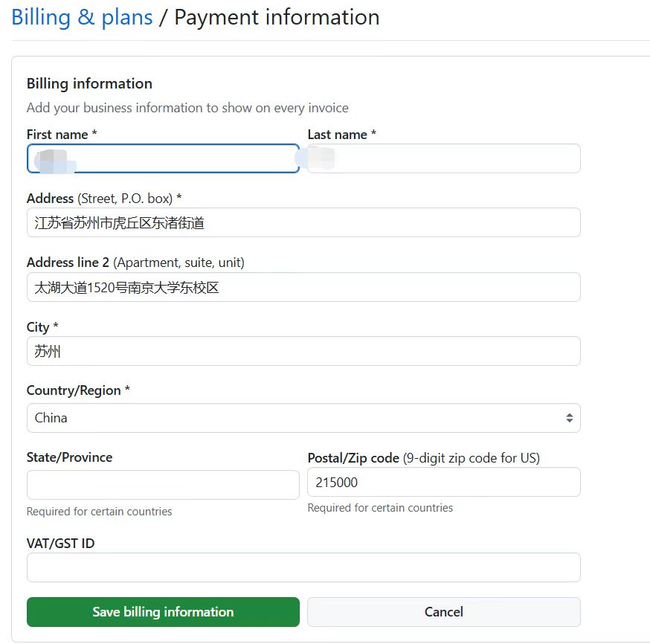Click the City field containing 苏州
650x644 pixels.
point(303,351)
